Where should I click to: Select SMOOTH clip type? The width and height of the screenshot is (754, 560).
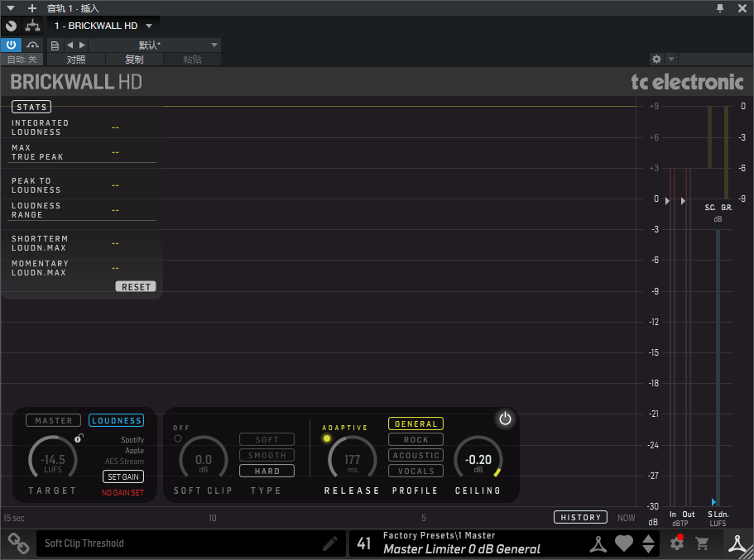click(x=267, y=455)
